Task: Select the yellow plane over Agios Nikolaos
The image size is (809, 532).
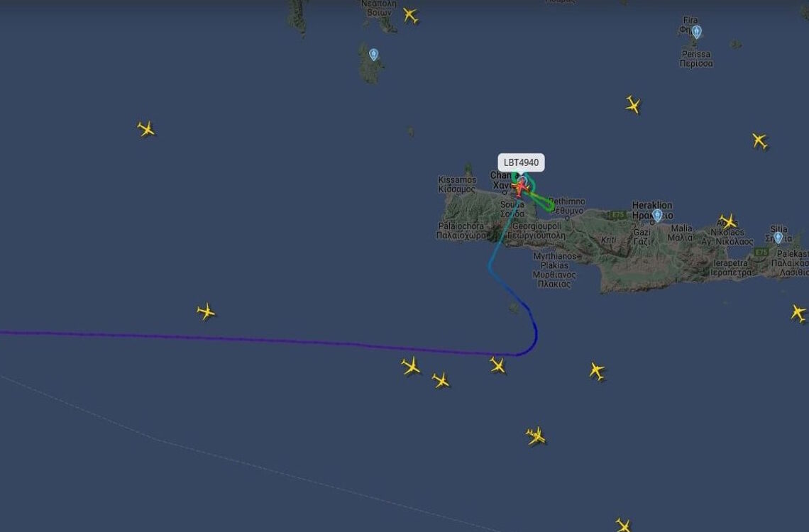Action: [x=728, y=221]
